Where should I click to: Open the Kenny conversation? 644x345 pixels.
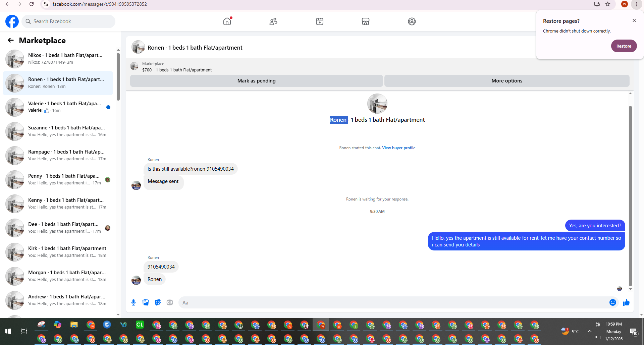click(x=58, y=204)
